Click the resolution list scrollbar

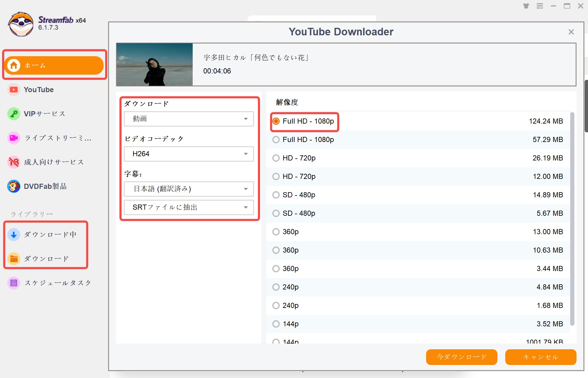coord(572,219)
